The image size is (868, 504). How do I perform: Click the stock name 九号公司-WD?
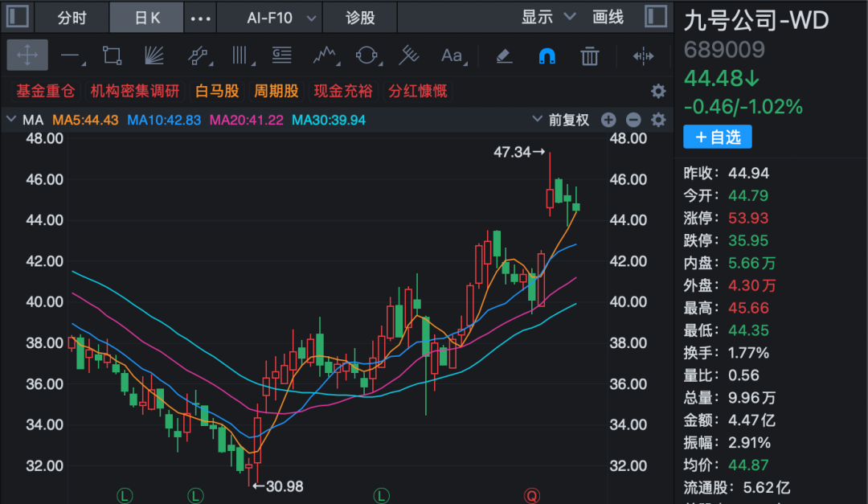click(x=756, y=21)
